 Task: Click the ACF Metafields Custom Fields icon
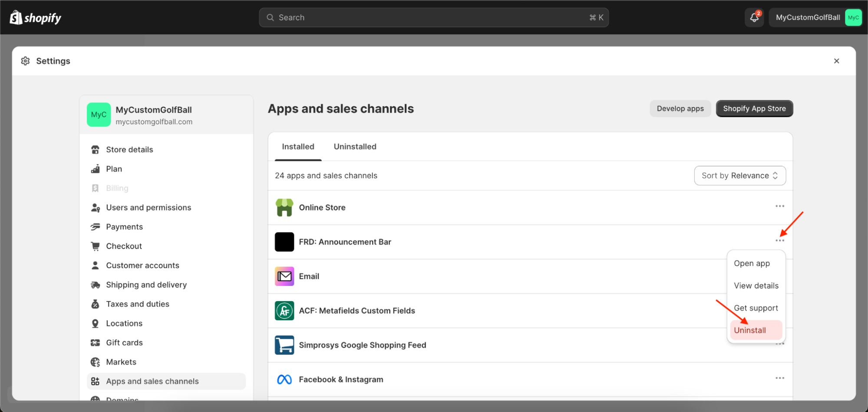pos(284,311)
